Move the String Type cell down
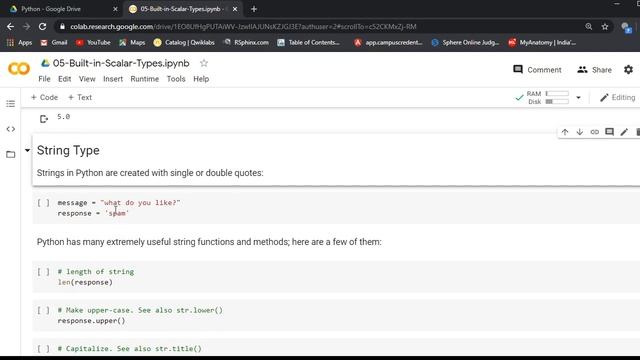This screenshot has height=360, width=640. [580, 132]
